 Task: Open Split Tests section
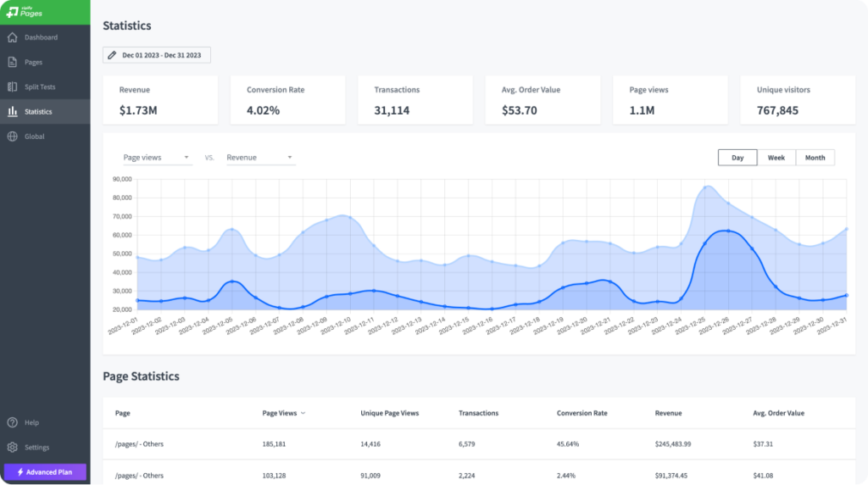coord(45,87)
